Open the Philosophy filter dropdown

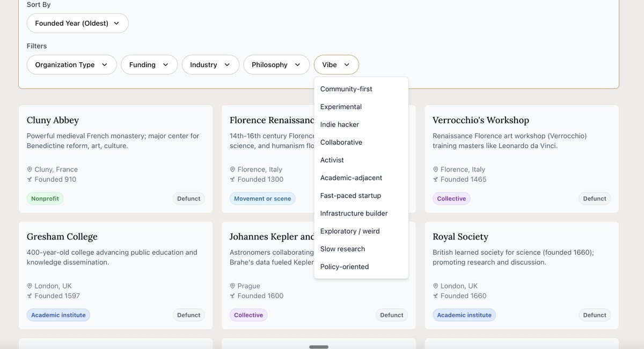(x=276, y=65)
